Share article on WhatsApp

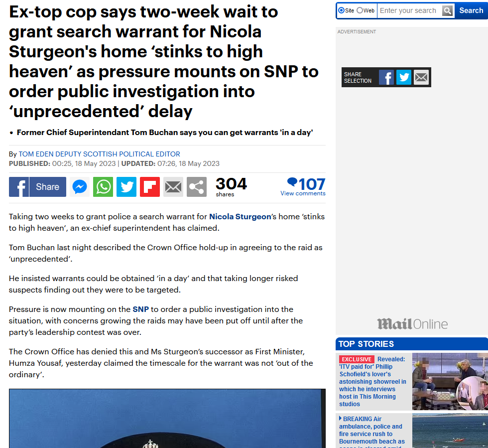coord(103,187)
